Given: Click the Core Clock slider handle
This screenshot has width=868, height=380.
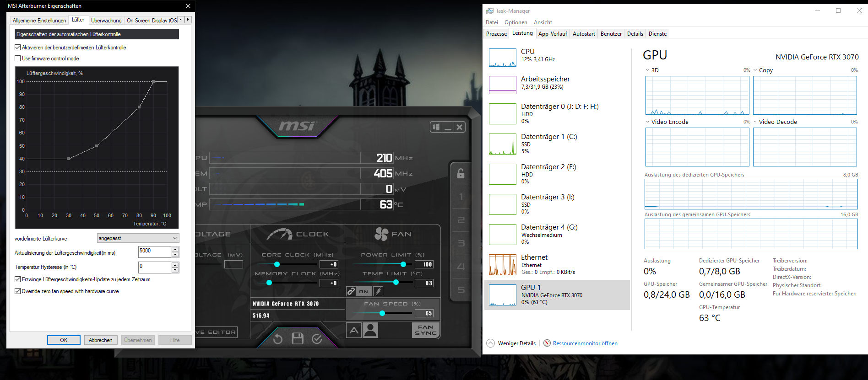Looking at the screenshot, I should 277,264.
